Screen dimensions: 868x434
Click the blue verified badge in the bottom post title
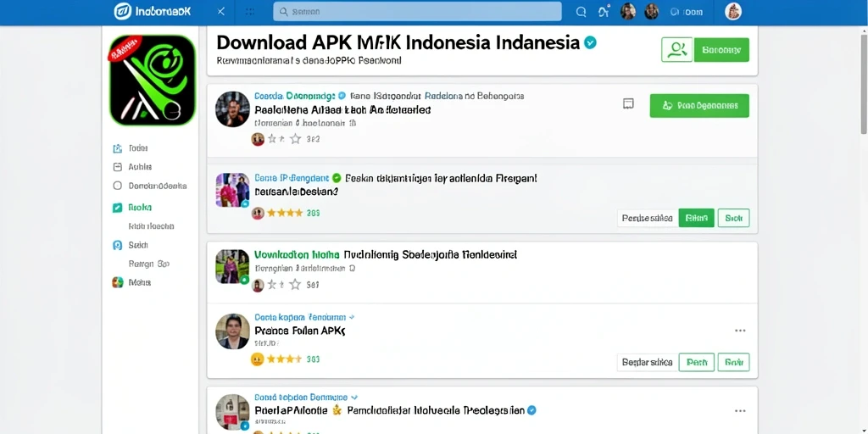click(x=531, y=411)
